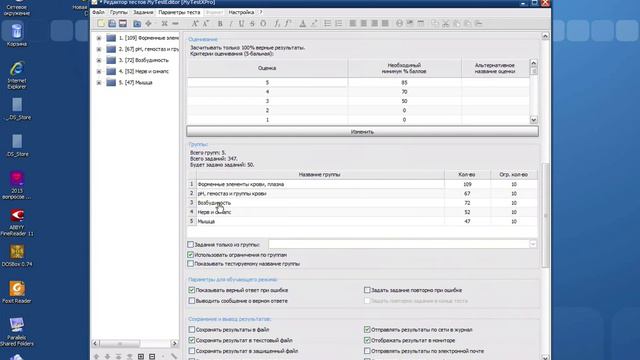Click the decrease font size icon

(x=206, y=24)
